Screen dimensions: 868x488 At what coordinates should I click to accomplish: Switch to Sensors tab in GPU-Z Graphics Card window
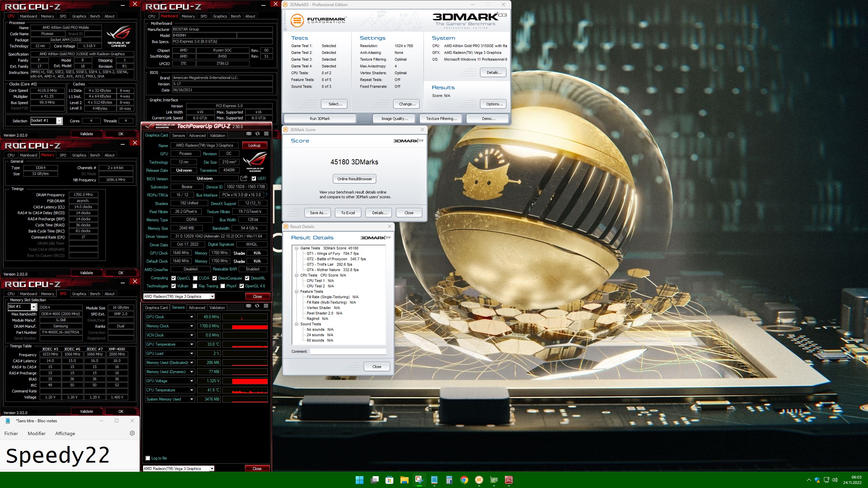click(178, 135)
